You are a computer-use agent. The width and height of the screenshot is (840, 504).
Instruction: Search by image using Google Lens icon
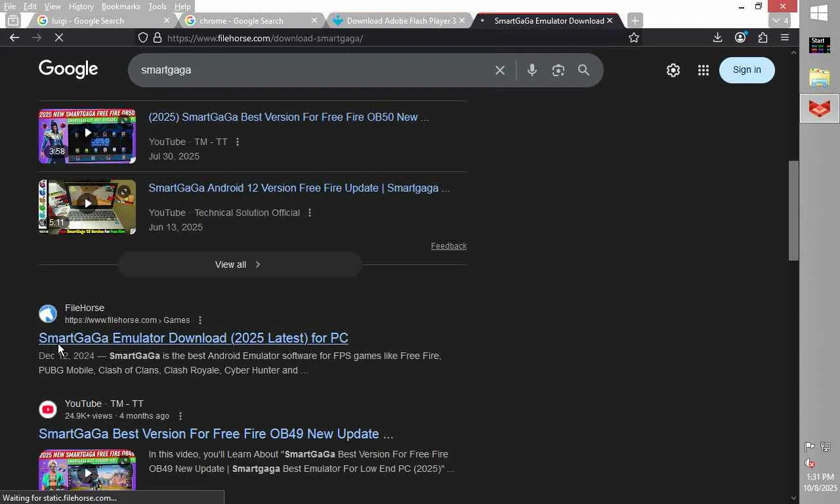click(558, 70)
